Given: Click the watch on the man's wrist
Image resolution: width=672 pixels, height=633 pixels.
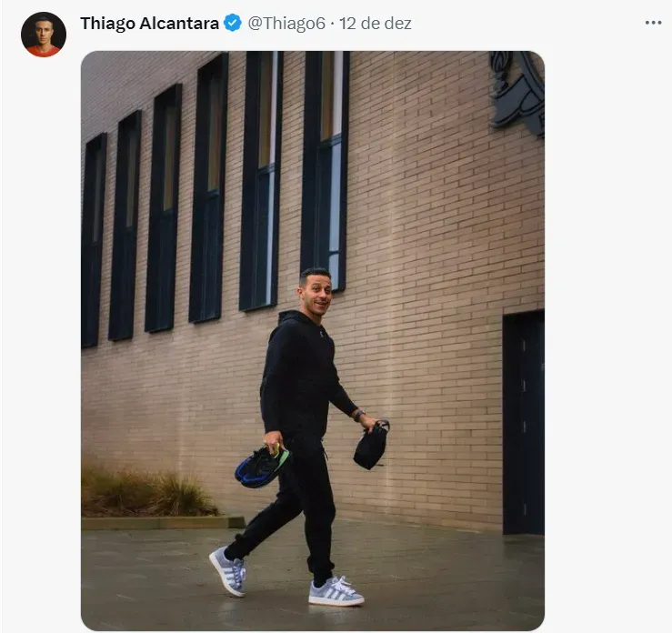Looking at the screenshot, I should (x=358, y=415).
